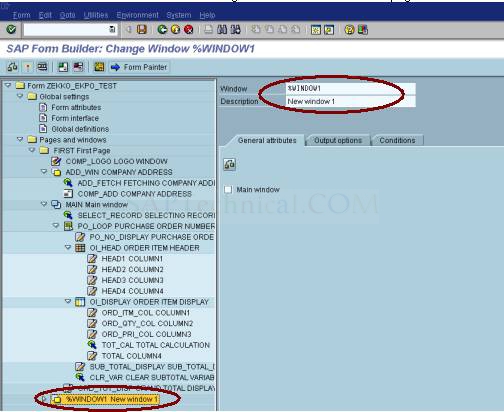Image resolution: width=504 pixels, height=412 pixels.
Task: Select ORD_QTY_COL COLUMN2 node
Action: (x=147, y=323)
